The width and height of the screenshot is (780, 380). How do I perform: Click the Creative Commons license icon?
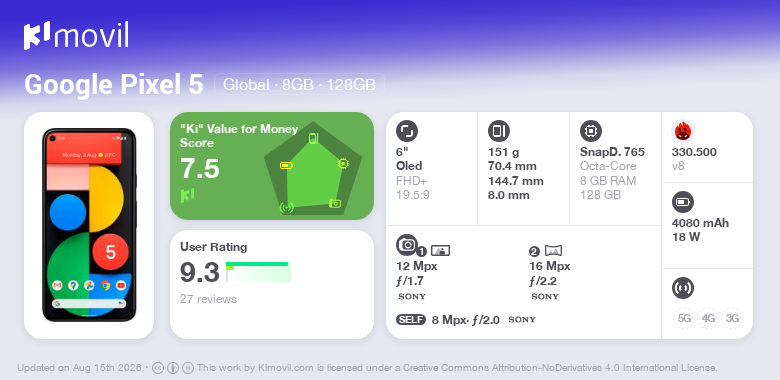click(158, 368)
